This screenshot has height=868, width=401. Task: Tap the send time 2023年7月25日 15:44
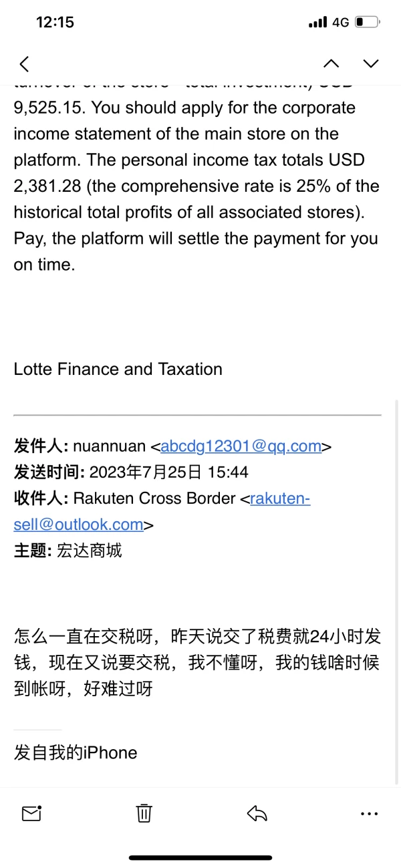point(168,472)
